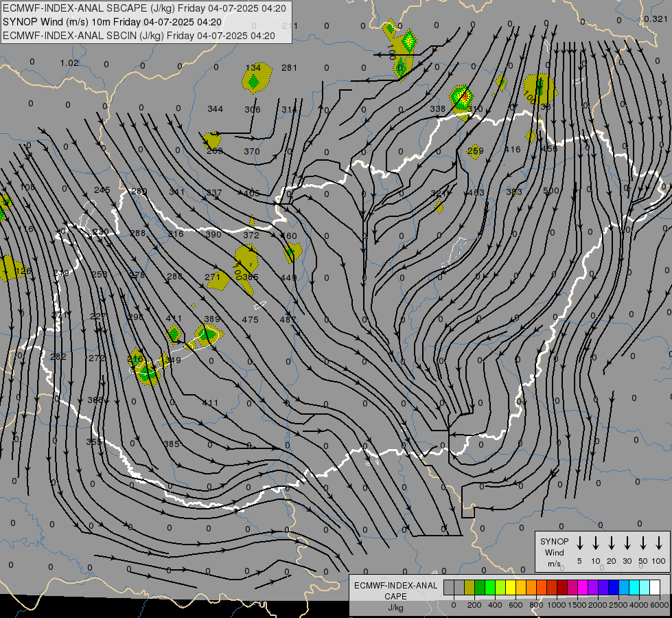This screenshot has width=672, height=618.
Task: Click the '2500' tick label on colorbar
Action: [618, 605]
